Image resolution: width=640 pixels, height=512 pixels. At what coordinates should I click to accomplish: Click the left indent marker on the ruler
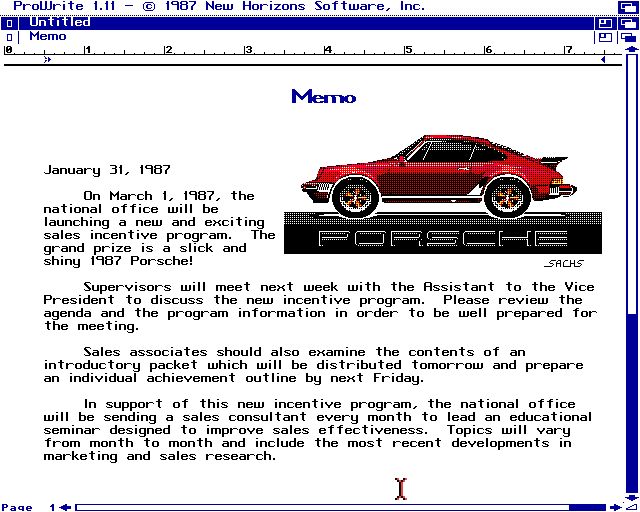[47, 60]
